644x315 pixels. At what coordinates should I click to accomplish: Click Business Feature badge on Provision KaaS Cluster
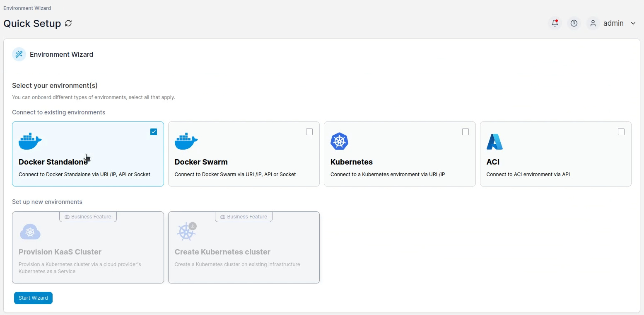point(88,217)
